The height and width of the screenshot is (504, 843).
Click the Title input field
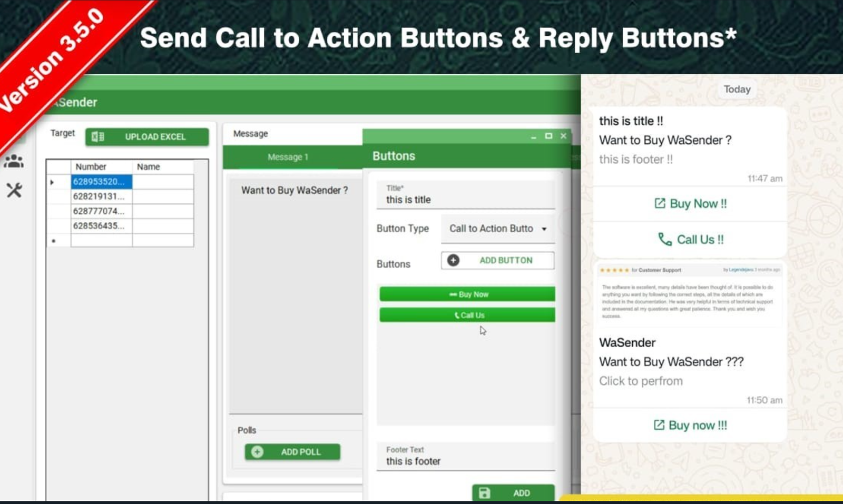point(466,195)
